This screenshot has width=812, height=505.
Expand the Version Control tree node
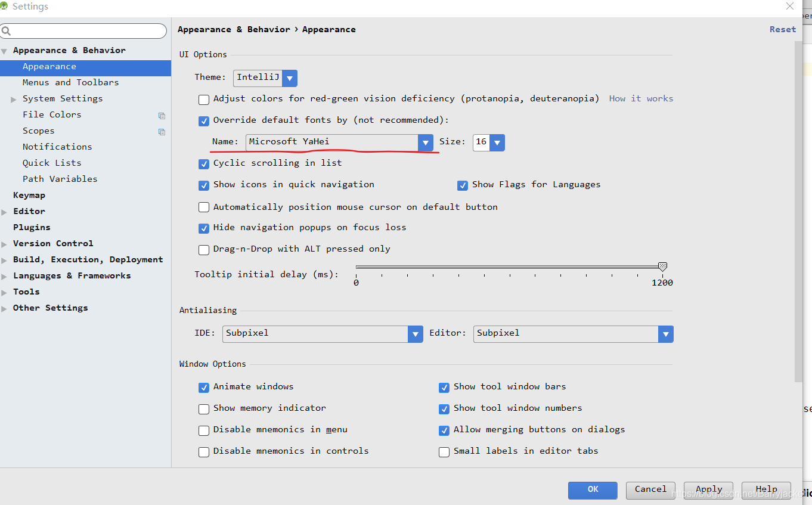tap(4, 244)
